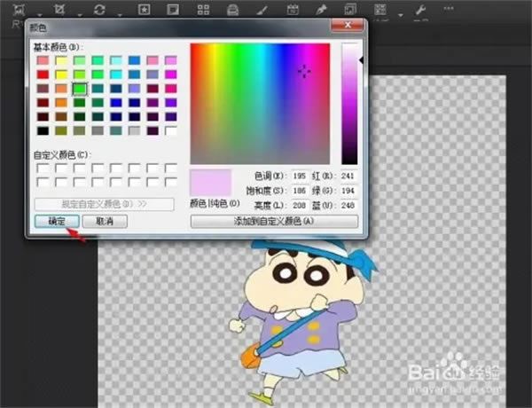This screenshot has height=408, width=532.
Task: Expand the dropdown arrow beside resize icon
Action: 40,15
